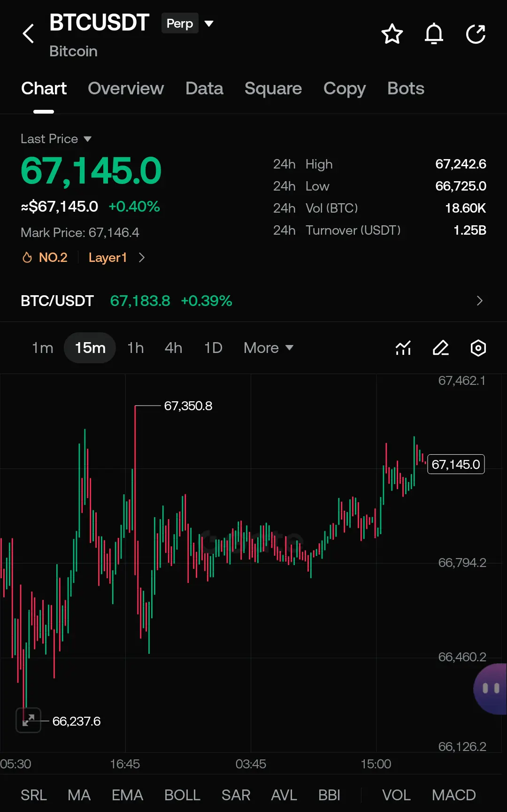Tap the 67,145.0 last price value
This screenshot has height=812, width=507.
(x=91, y=170)
